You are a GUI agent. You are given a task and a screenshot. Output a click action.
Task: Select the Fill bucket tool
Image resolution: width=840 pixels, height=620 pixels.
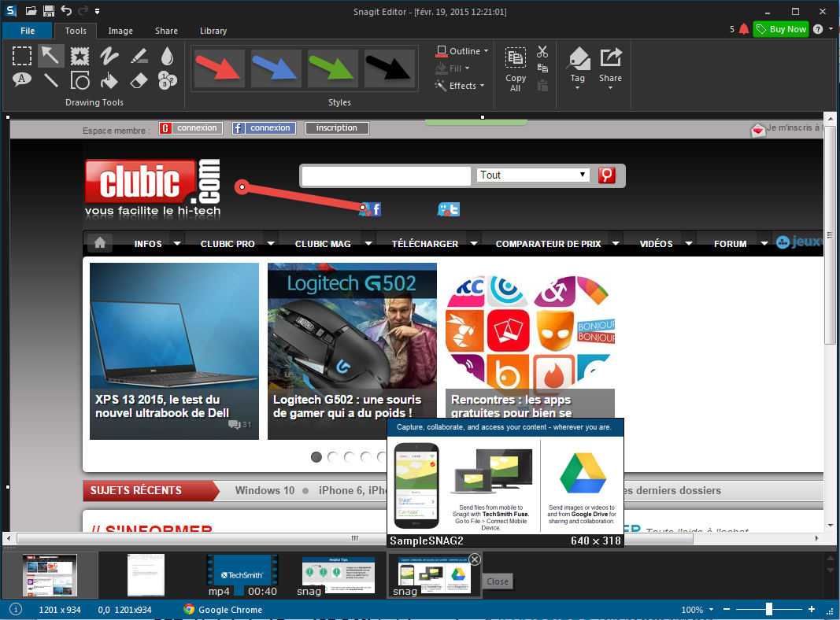tap(109, 80)
